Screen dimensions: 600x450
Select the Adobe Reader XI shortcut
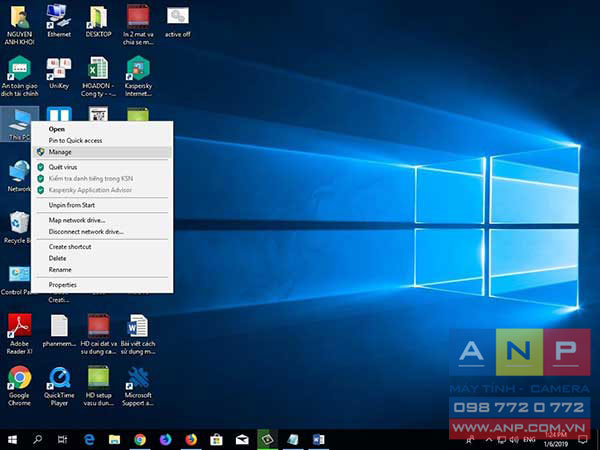(x=20, y=334)
